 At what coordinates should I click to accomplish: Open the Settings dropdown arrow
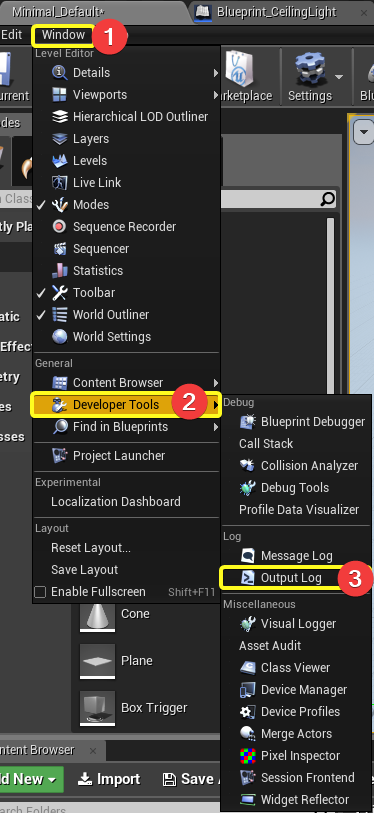(339, 77)
